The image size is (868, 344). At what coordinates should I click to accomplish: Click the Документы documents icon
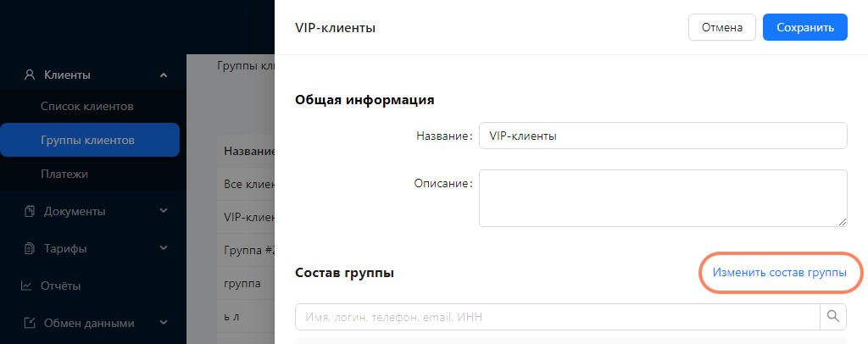pos(30,211)
